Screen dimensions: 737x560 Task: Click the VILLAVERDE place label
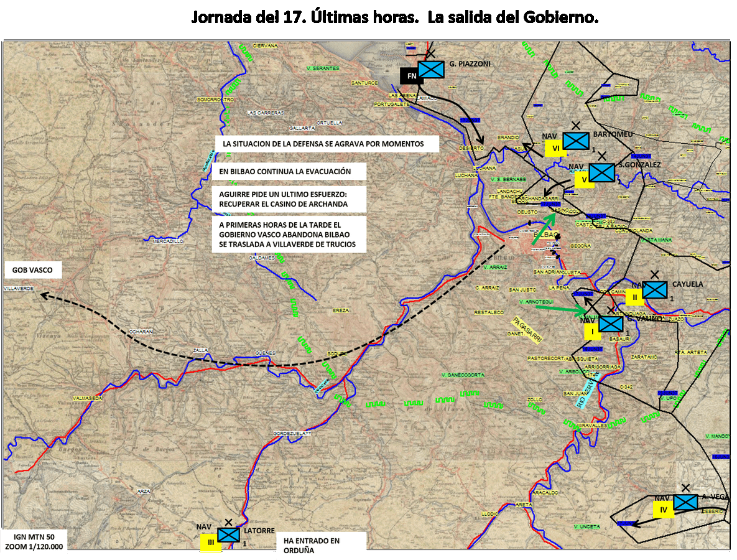tap(19, 288)
